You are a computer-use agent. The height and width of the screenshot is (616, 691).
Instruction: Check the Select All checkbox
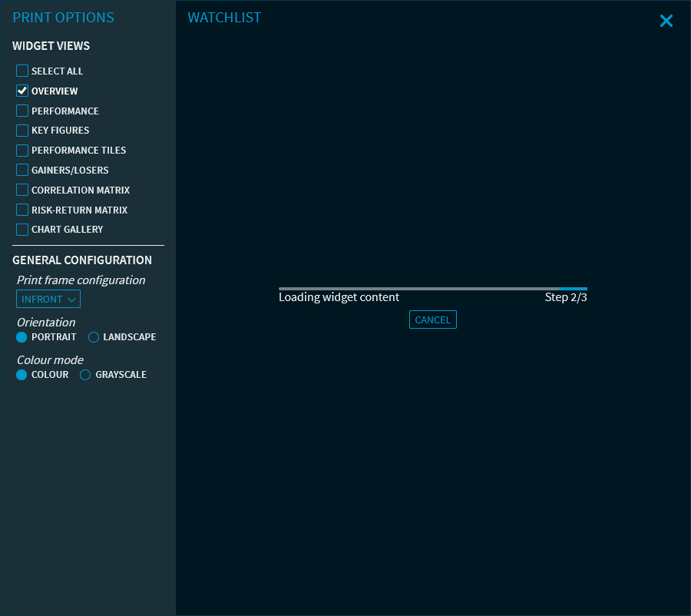[22, 71]
